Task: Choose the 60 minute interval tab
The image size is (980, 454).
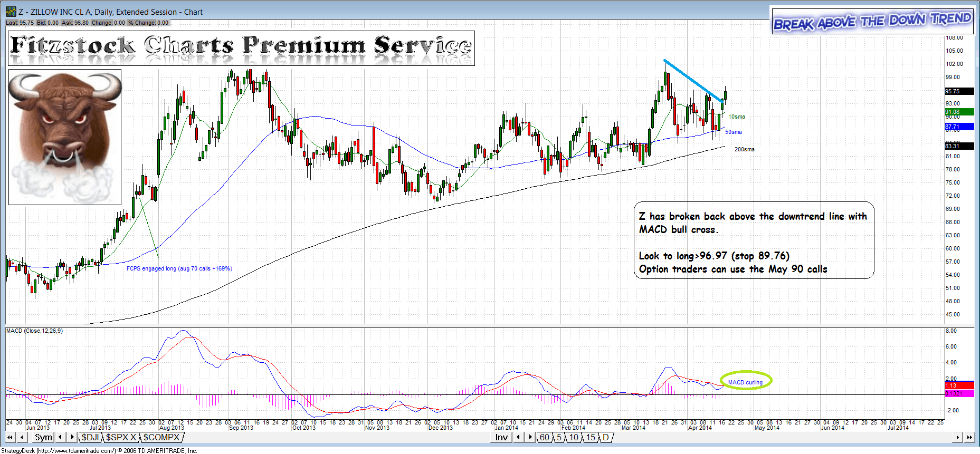Action: (545, 437)
